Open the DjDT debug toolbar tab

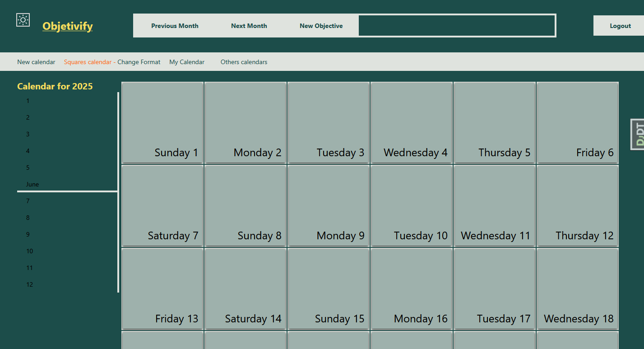click(637, 135)
